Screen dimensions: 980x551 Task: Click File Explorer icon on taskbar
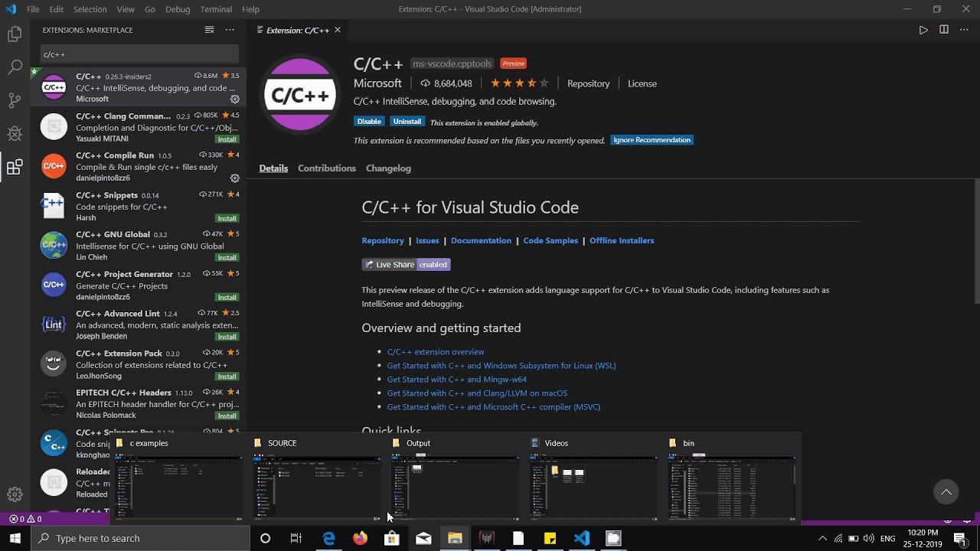click(455, 538)
